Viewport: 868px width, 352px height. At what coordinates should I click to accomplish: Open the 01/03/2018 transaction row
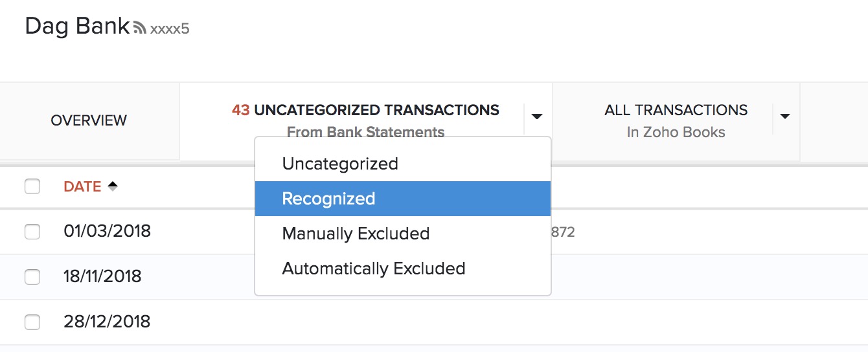(107, 231)
